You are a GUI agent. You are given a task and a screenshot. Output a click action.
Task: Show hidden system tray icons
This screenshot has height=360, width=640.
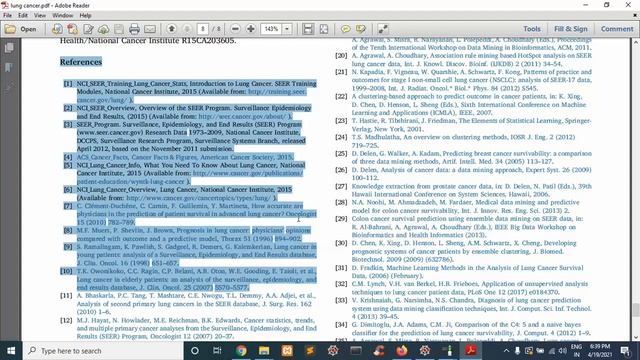(x=506, y=351)
